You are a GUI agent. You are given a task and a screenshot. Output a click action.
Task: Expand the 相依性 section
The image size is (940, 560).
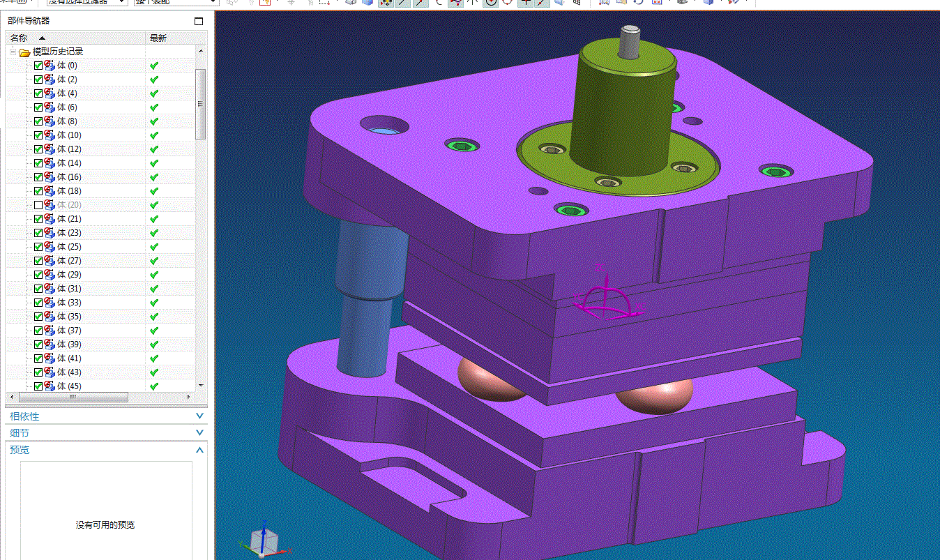tap(106, 416)
